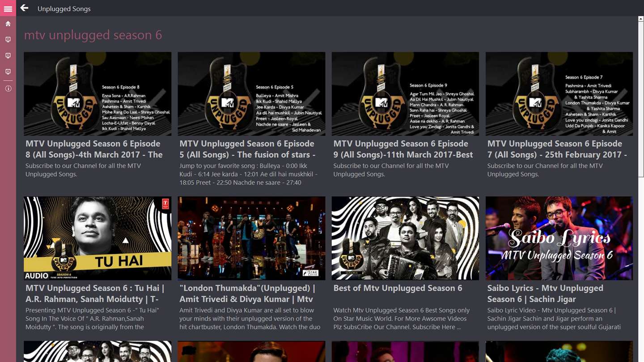Click description "Jump to your favorite song : Bulleya"
The height and width of the screenshot is (362, 644).
tap(249, 174)
